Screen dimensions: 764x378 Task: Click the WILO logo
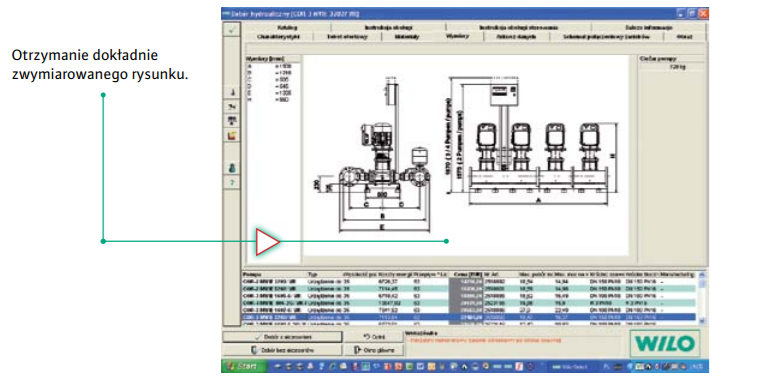[x=664, y=343]
